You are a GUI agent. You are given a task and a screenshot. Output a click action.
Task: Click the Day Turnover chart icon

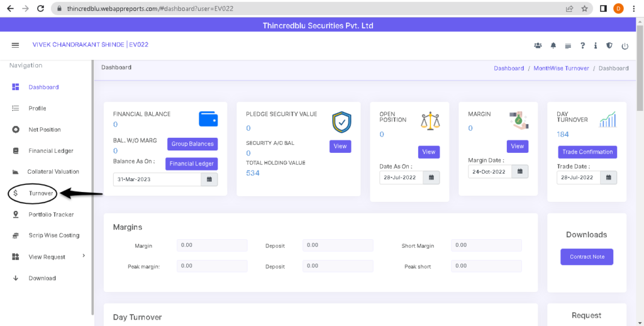(x=608, y=119)
